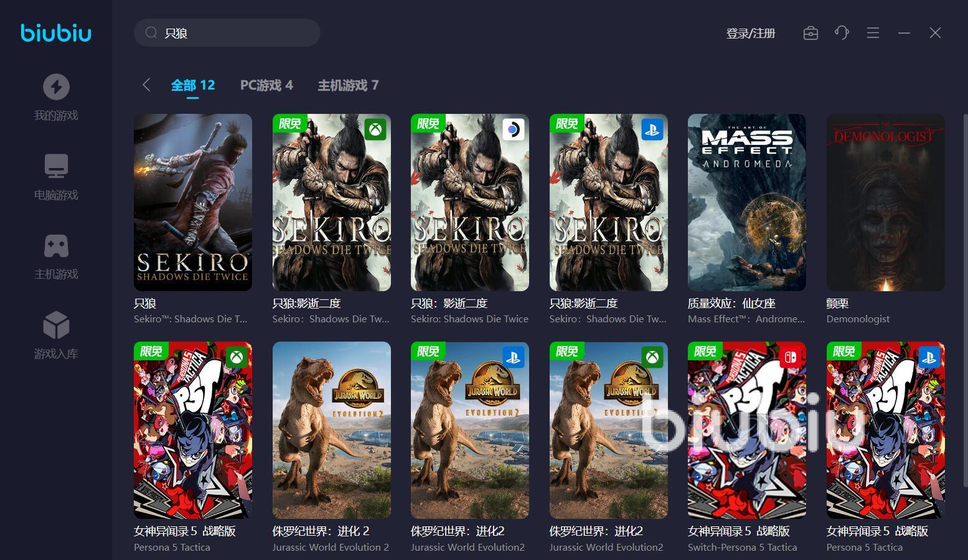The image size is (968, 560).
Task: Switch to the PC游戏 4 tab
Action: (266, 85)
